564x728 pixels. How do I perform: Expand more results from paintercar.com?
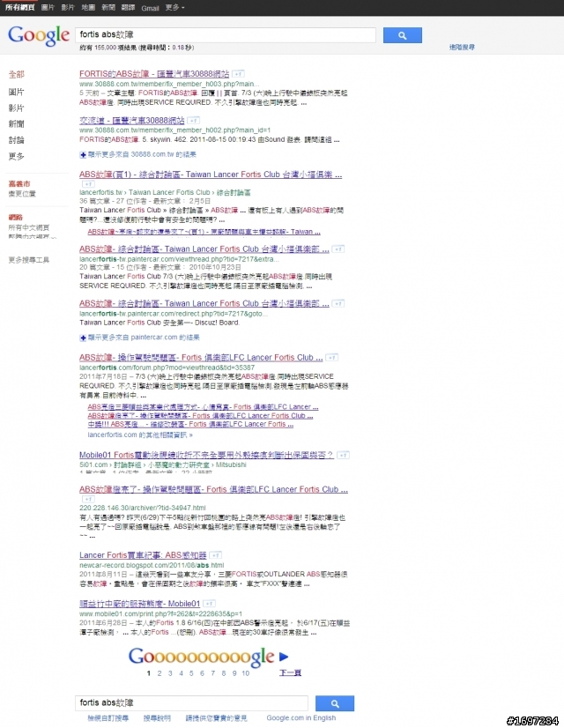tap(140, 338)
